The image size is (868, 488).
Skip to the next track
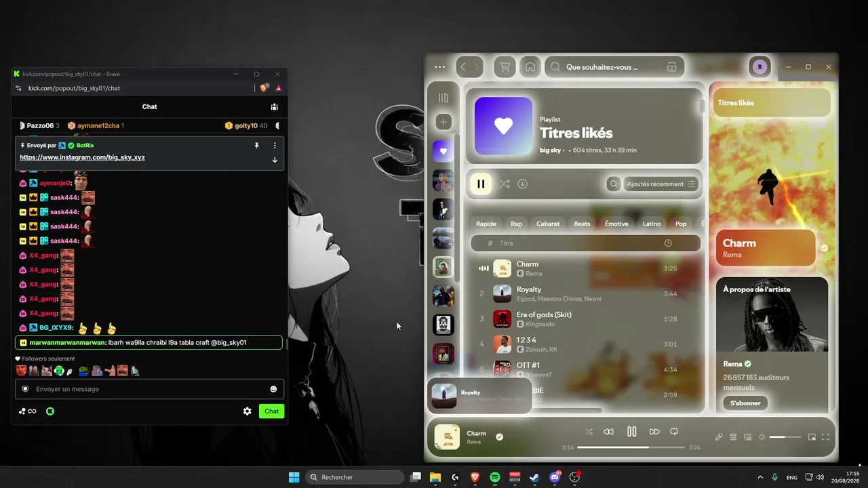pyautogui.click(x=654, y=432)
